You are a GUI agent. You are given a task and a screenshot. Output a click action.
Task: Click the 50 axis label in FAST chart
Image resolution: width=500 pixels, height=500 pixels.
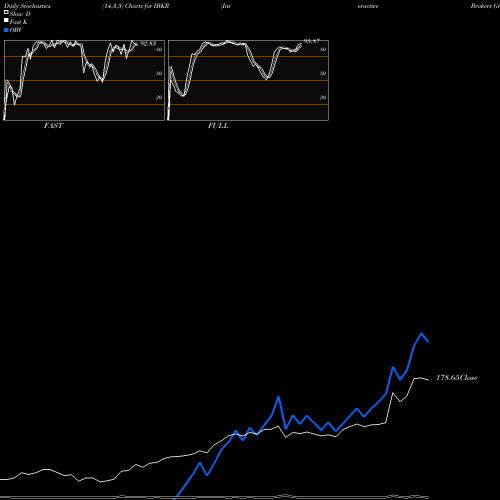[159, 73]
